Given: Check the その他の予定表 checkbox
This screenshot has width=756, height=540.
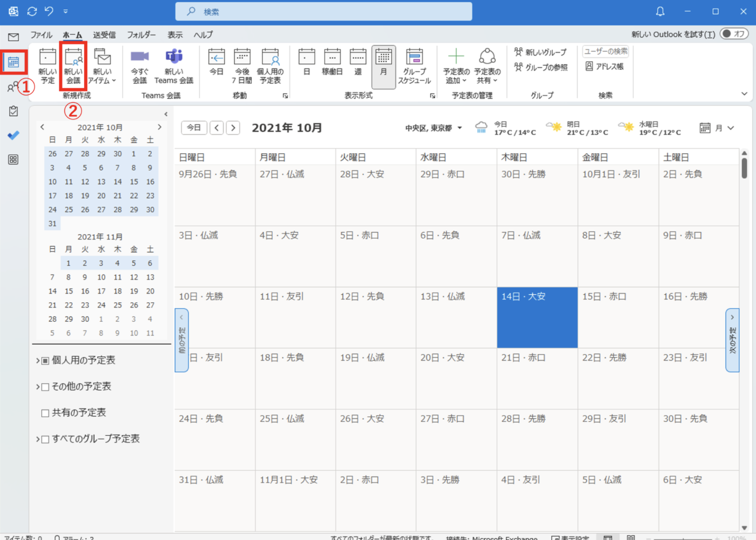Looking at the screenshot, I should 45,387.
